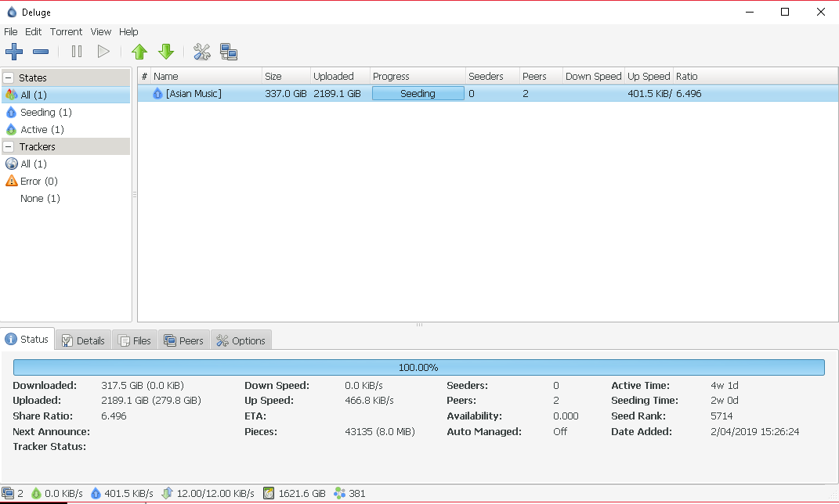Open the Torrent menu
839x504 pixels.
tap(66, 31)
